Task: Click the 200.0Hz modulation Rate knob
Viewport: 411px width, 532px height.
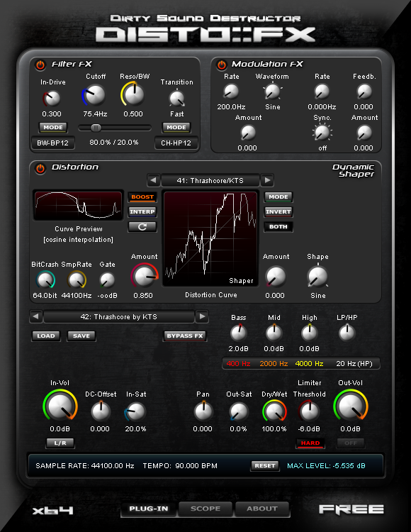Action: tap(231, 92)
